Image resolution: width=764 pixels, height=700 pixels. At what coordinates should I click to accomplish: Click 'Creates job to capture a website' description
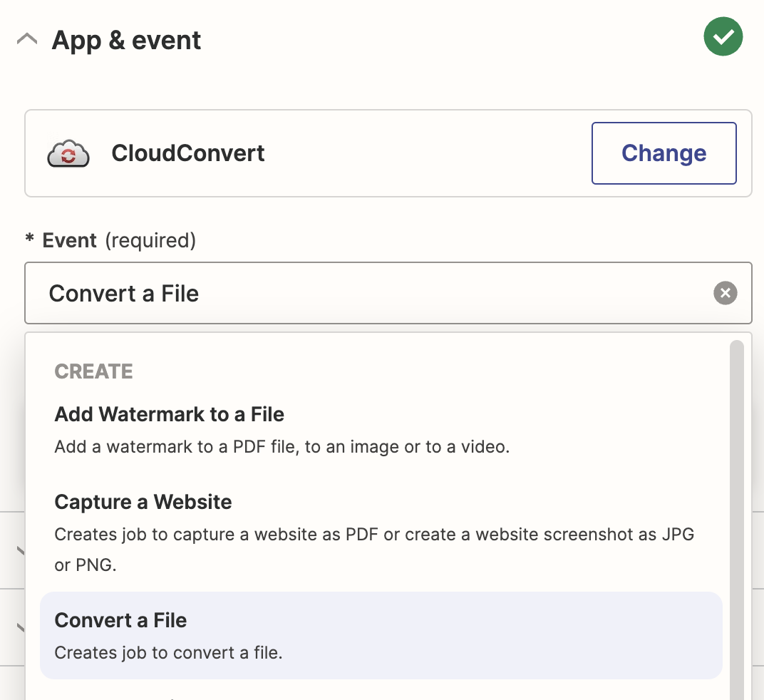click(x=374, y=550)
